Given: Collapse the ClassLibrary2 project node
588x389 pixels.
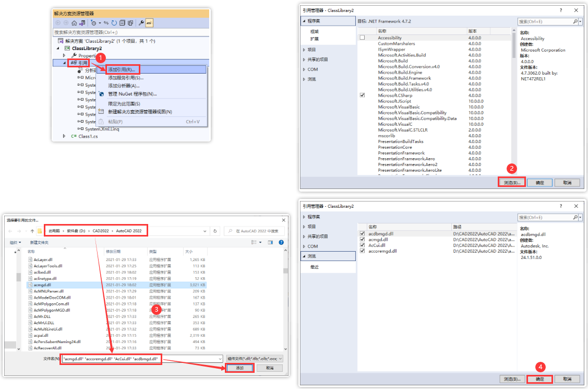Looking at the screenshot, I should pos(58,49).
